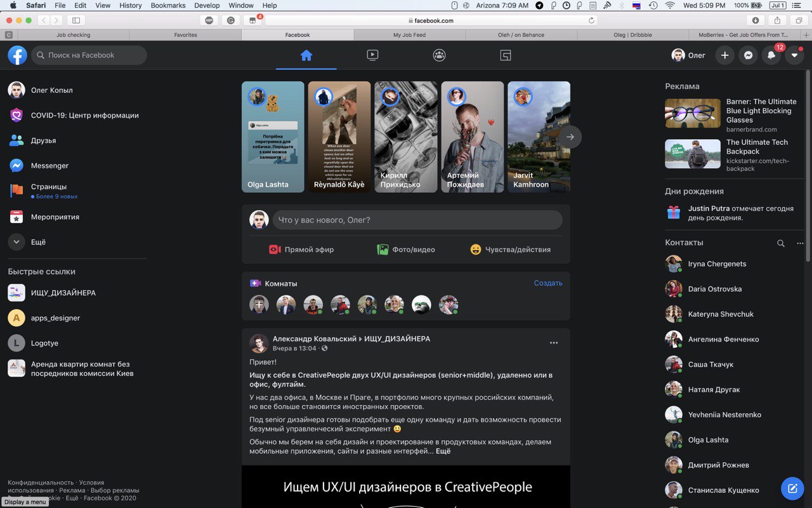
Task: Click Safari back navigation button
Action: (44, 20)
